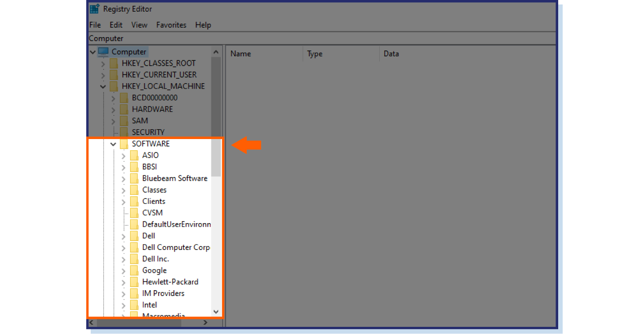Click the HARDWARE folder icon
Viewport: 644px width, 334px height.
(124, 110)
